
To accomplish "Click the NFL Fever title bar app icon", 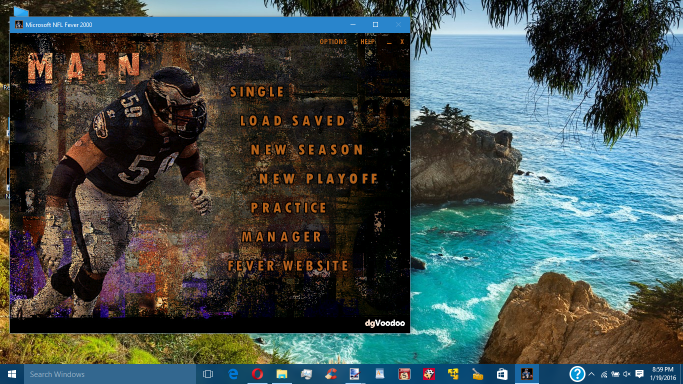I will (19, 25).
